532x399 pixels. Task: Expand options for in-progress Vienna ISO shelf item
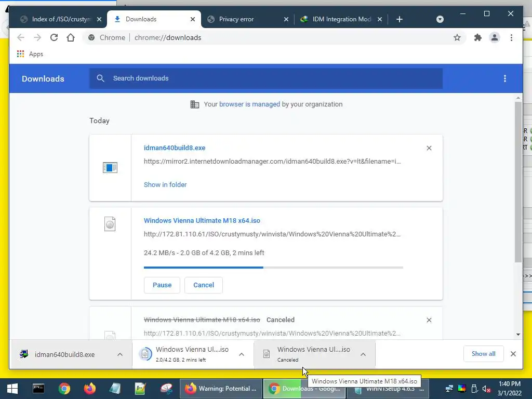(242, 354)
